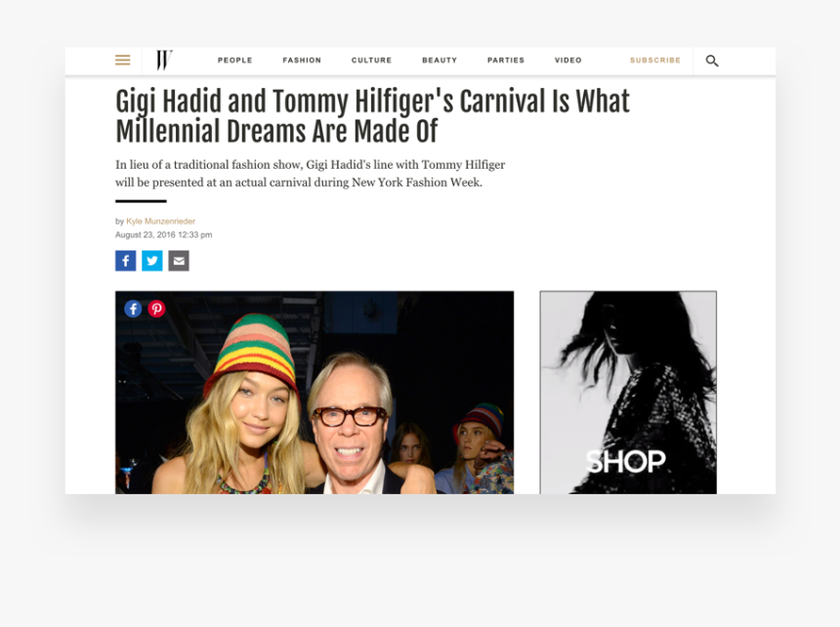Share photo via round Facebook icon
Viewport: 840px width, 627px height.
coord(134,309)
